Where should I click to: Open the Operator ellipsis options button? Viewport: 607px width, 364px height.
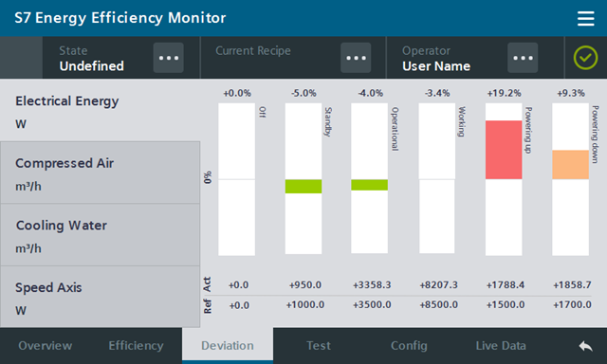click(523, 58)
